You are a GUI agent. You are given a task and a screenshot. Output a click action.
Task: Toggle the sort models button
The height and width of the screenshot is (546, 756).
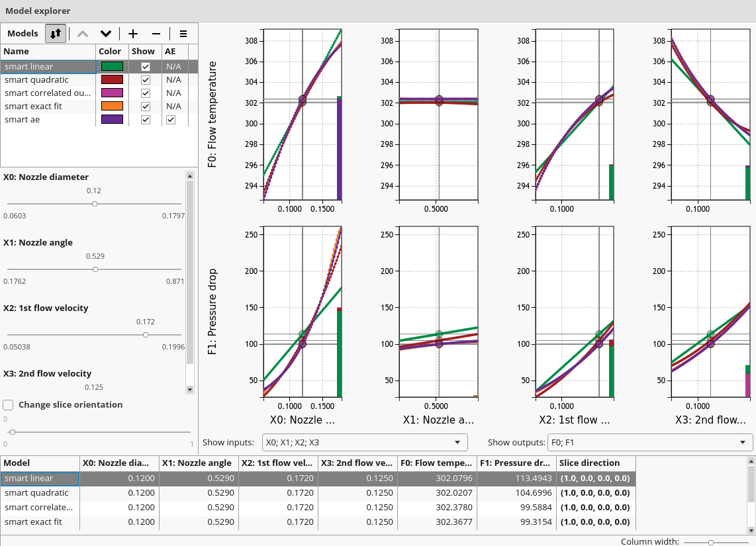pos(56,34)
